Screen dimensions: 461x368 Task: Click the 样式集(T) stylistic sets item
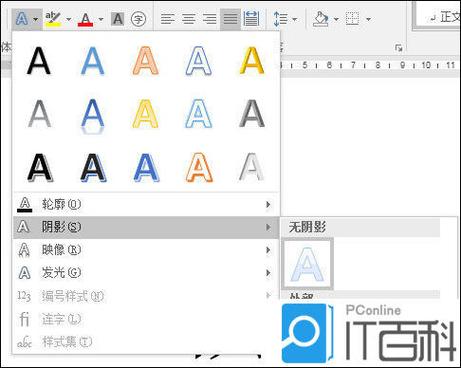tap(146, 342)
